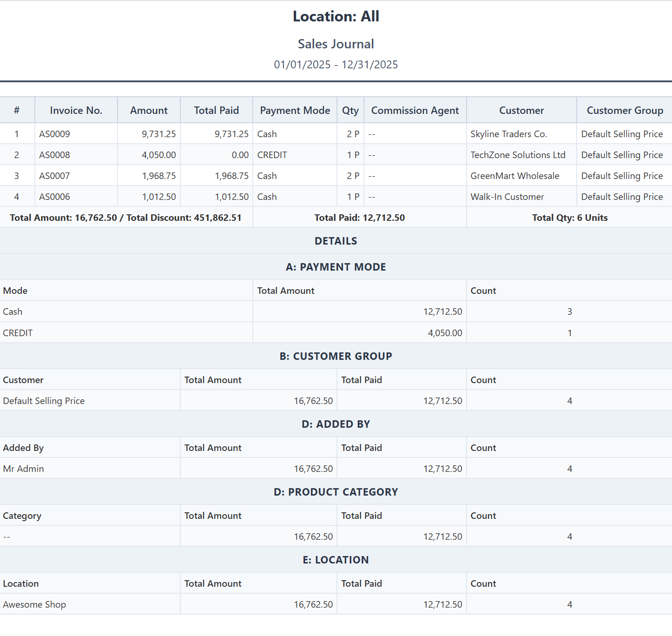
Task: Click invoice AS0008 in the table
Action: click(x=54, y=155)
